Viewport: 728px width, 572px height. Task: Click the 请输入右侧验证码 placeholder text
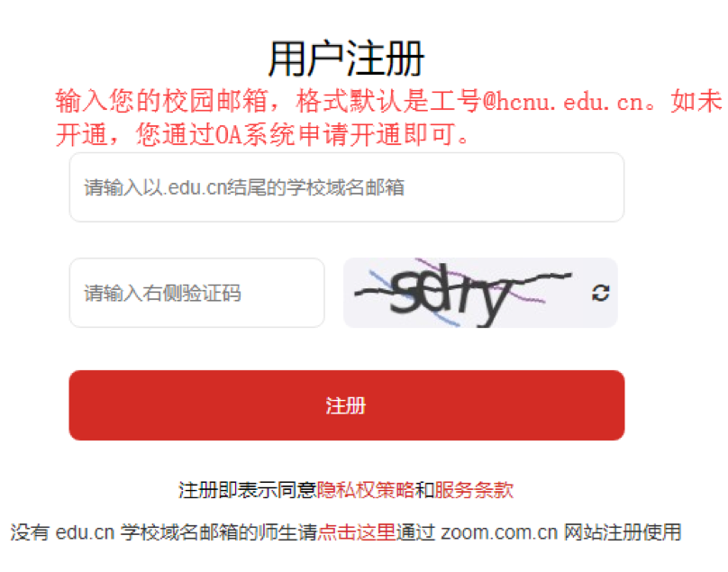tap(162, 294)
